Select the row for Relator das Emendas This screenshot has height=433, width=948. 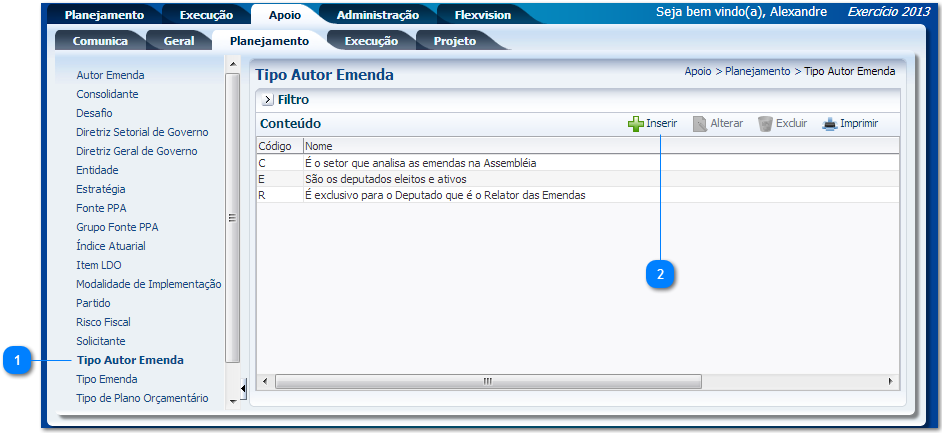click(445, 195)
